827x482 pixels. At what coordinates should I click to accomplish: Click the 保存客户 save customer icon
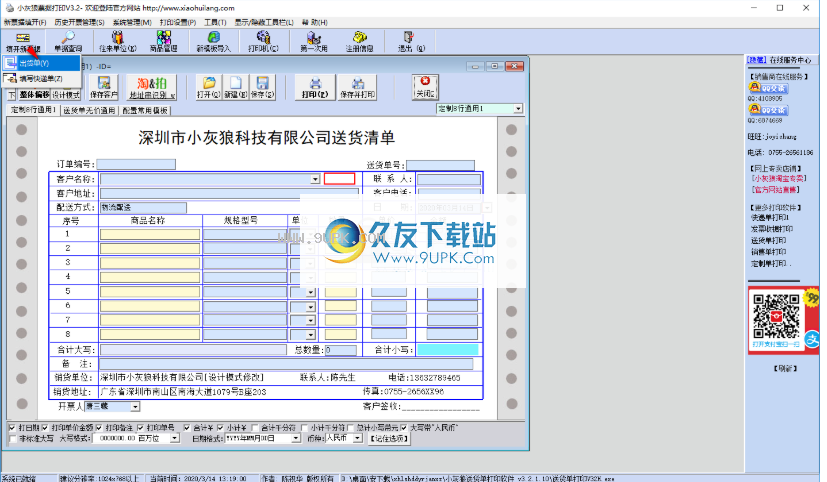point(103,87)
